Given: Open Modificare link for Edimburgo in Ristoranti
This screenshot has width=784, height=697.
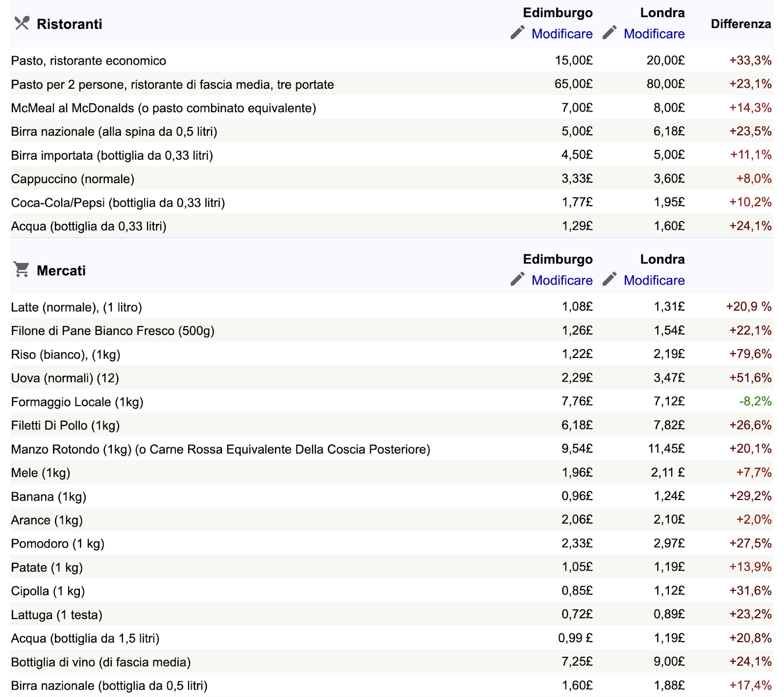Looking at the screenshot, I should coord(562,34).
